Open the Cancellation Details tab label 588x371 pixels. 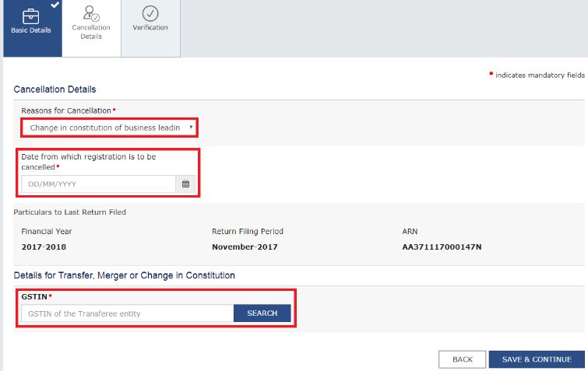coord(91,32)
